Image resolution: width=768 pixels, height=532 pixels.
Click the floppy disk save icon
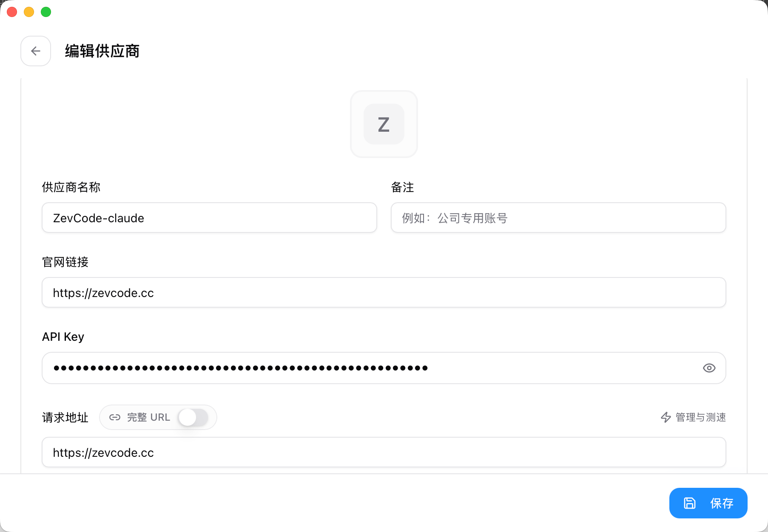[x=690, y=503]
